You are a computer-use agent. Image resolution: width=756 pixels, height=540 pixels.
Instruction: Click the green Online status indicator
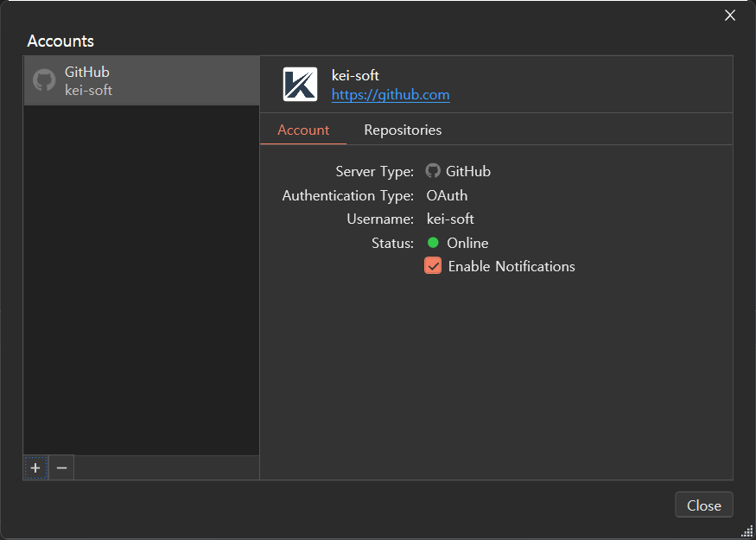[433, 243]
